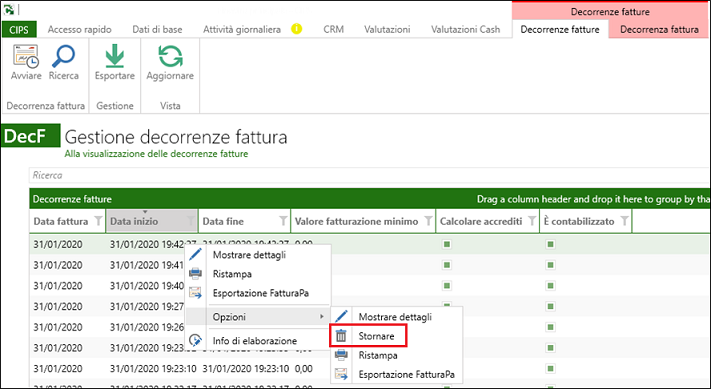Choose Mostrare dettagli in Opzioni submenu
This screenshot has width=711, height=389.
[396, 316]
